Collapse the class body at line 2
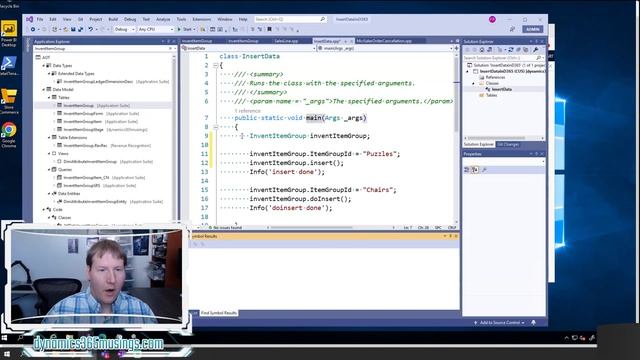This screenshot has height=360, width=640. tap(216, 65)
